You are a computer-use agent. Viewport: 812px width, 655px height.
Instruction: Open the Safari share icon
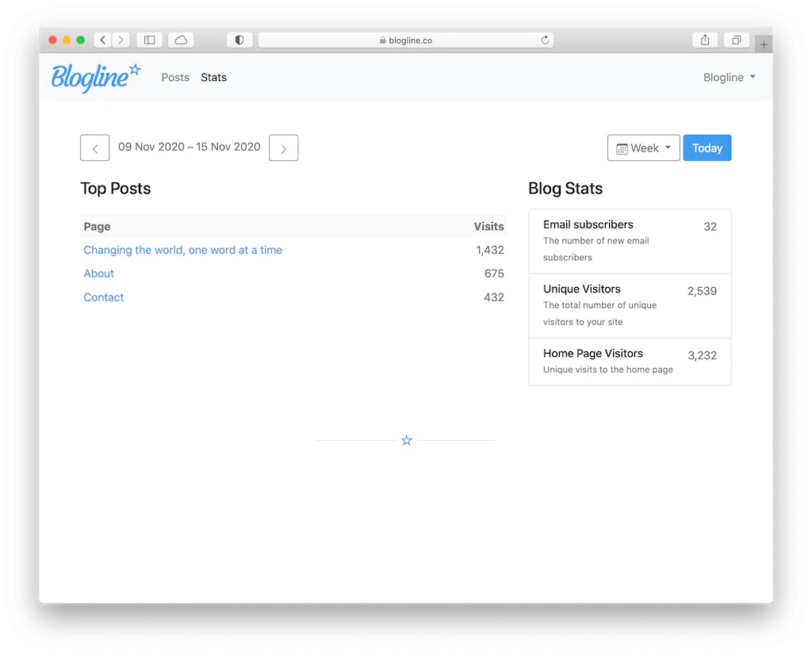(705, 40)
